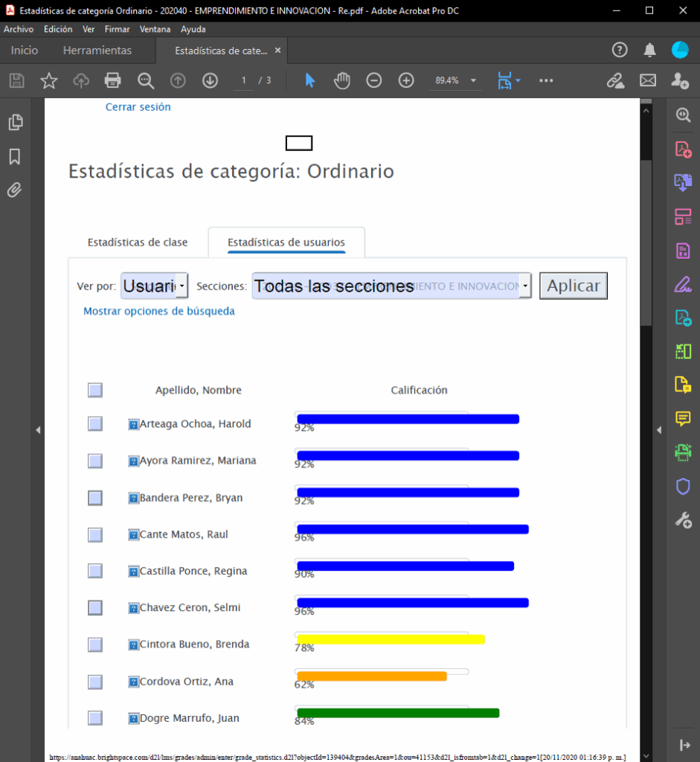Screen dimensions: 700x762
Task: Tick the checkbox beside Cante Matos, Raul
Action: [x=95, y=534]
